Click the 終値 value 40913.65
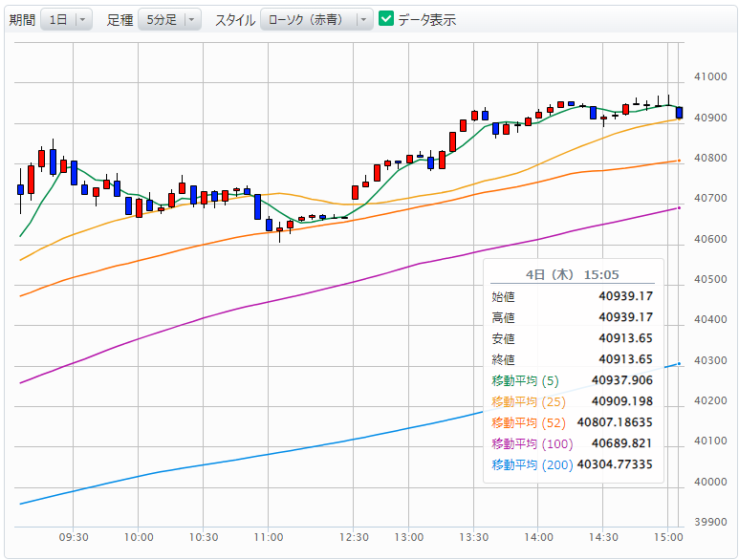Image resolution: width=739 pixels, height=560 pixels. tap(625, 359)
